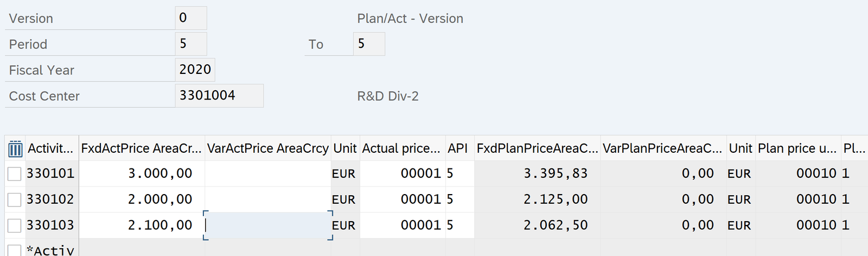Image resolution: width=868 pixels, height=256 pixels.
Task: Click the VarActPrice AreaCrcy column header
Action: point(267,148)
